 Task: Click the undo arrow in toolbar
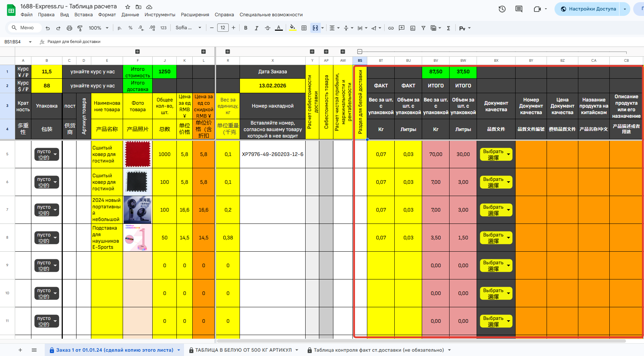(48, 28)
